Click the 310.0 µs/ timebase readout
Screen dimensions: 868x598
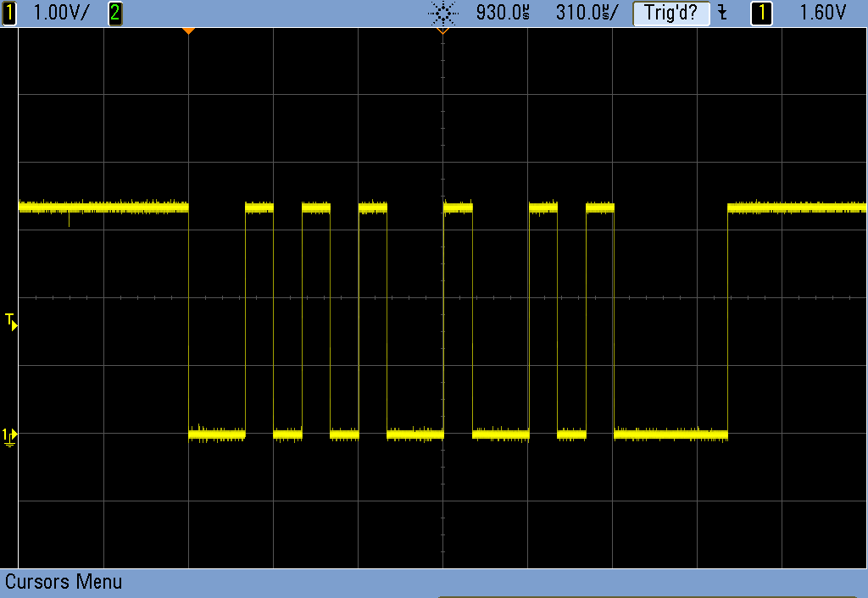pyautogui.click(x=587, y=13)
